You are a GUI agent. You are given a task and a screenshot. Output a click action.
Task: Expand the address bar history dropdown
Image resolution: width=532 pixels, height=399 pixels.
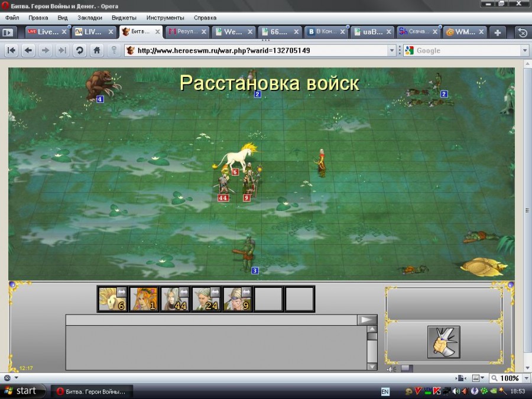392,51
